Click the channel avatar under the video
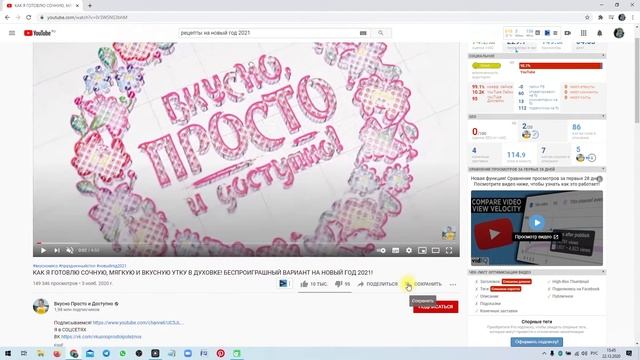 [41, 306]
